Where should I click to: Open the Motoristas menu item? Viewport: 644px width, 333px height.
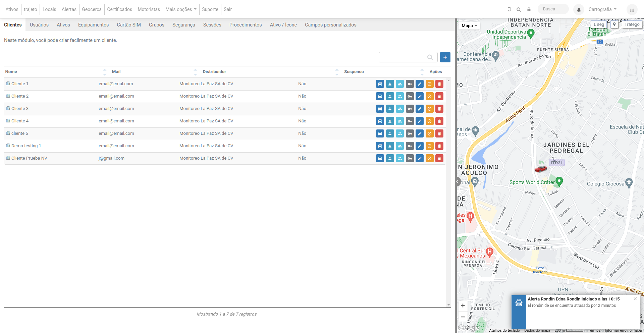(x=149, y=9)
